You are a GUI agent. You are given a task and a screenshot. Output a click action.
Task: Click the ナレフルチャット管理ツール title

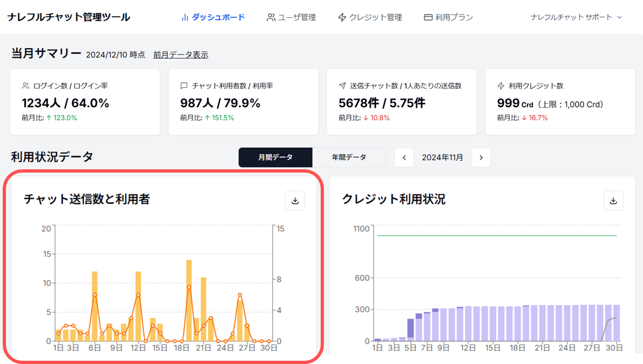click(69, 17)
